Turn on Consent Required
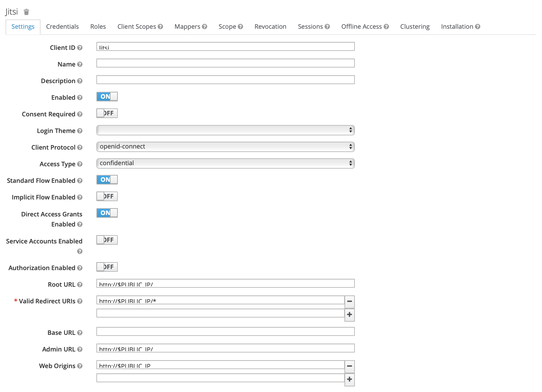Image resolution: width=542 pixels, height=392 pixels. [107, 113]
